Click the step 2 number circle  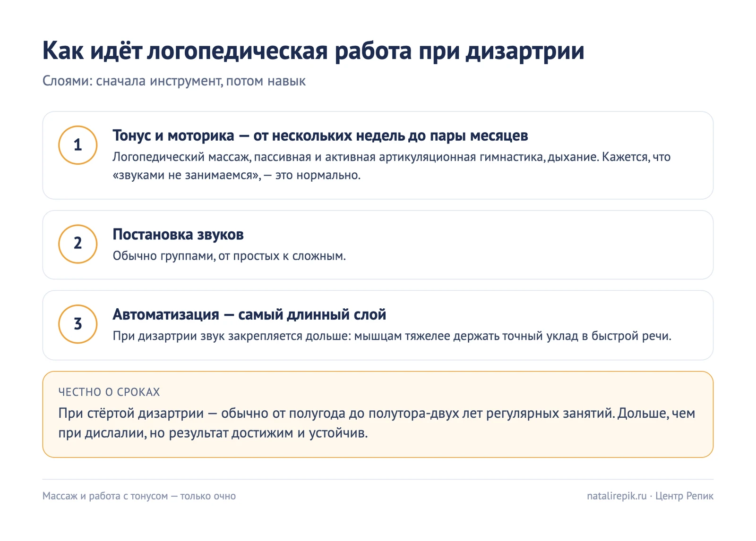pyautogui.click(x=78, y=244)
